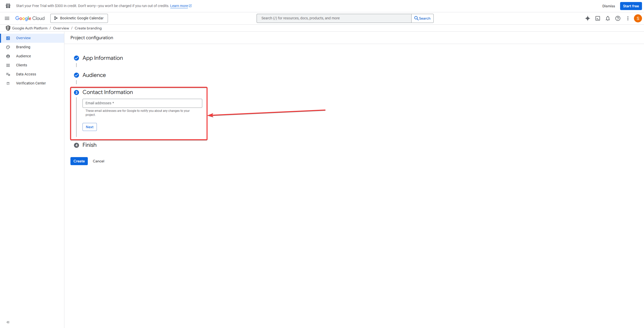Expand the App Information step
Viewport: 644px width, 328px height.
click(103, 58)
